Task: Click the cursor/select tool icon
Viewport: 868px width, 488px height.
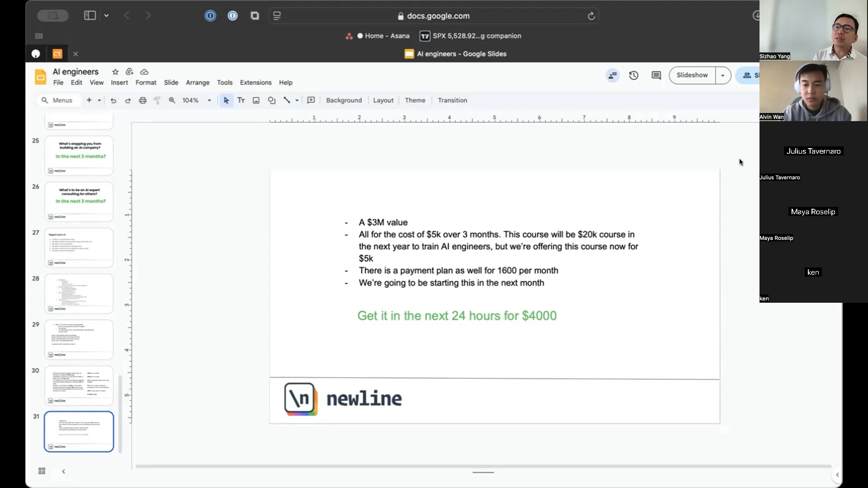Action: coord(226,100)
